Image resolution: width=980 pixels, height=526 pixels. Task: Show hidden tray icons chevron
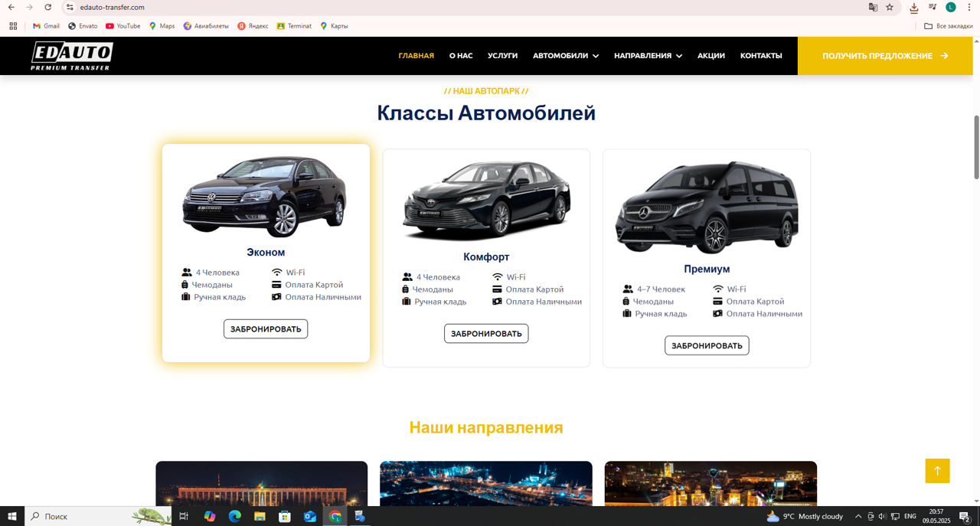point(858,517)
